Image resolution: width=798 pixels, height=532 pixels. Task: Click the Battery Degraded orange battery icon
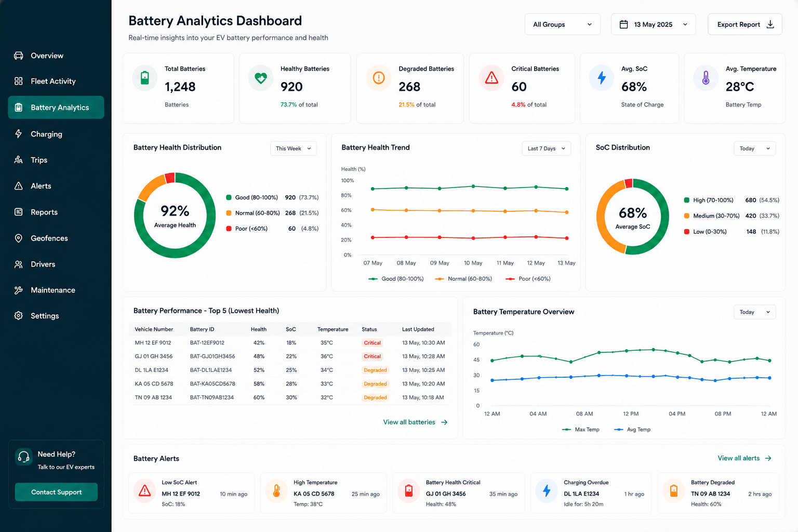coord(674,491)
